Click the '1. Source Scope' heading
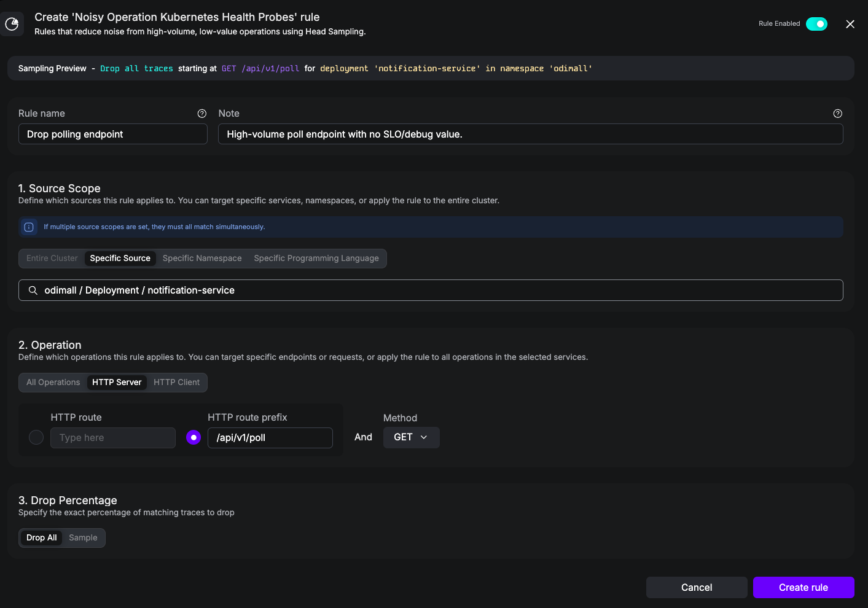This screenshot has width=868, height=608. click(60, 189)
